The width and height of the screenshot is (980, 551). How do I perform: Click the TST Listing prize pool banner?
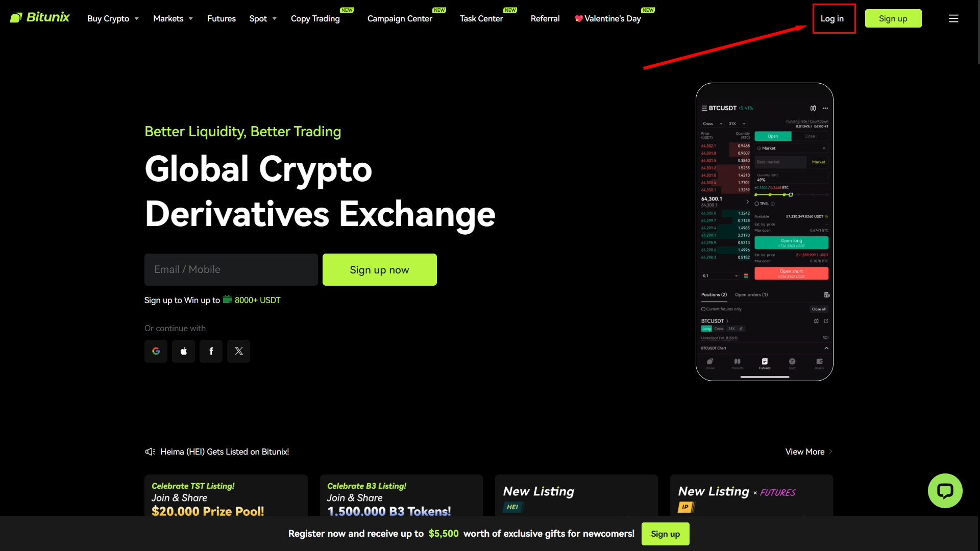(x=226, y=498)
